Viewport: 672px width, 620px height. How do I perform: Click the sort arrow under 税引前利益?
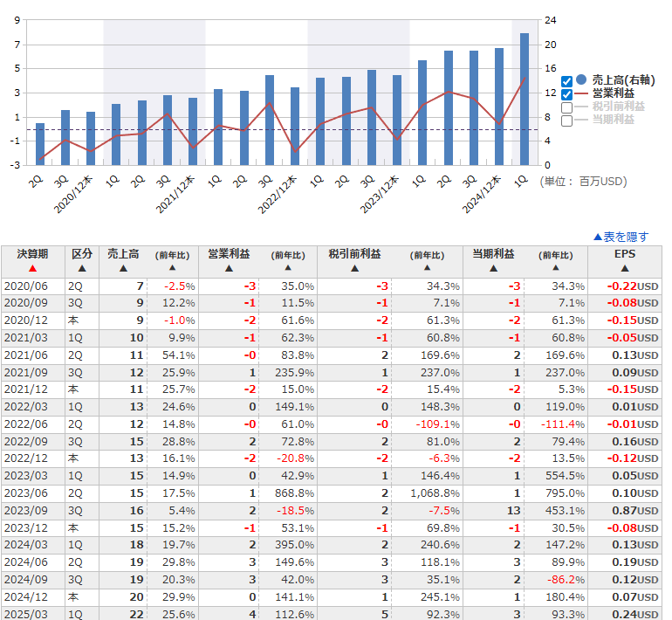tap(354, 268)
